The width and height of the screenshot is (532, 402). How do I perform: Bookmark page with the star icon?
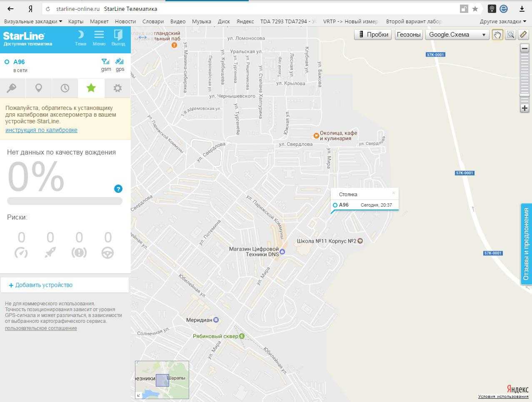[475, 9]
